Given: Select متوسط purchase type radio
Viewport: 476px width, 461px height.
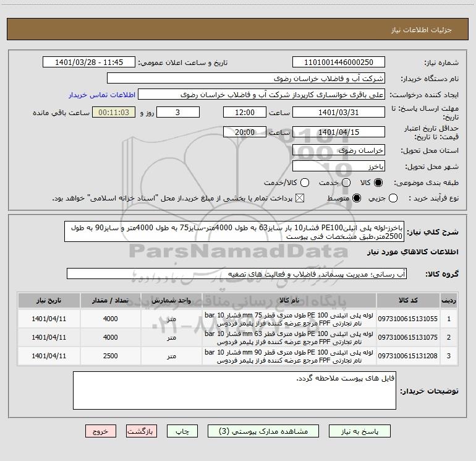Looking at the screenshot, I should click(357, 198).
